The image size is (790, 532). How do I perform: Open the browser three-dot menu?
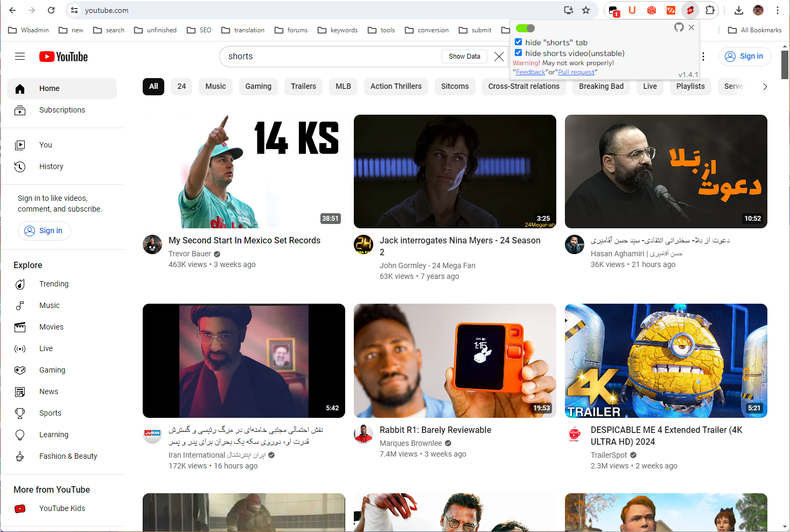coord(778,10)
